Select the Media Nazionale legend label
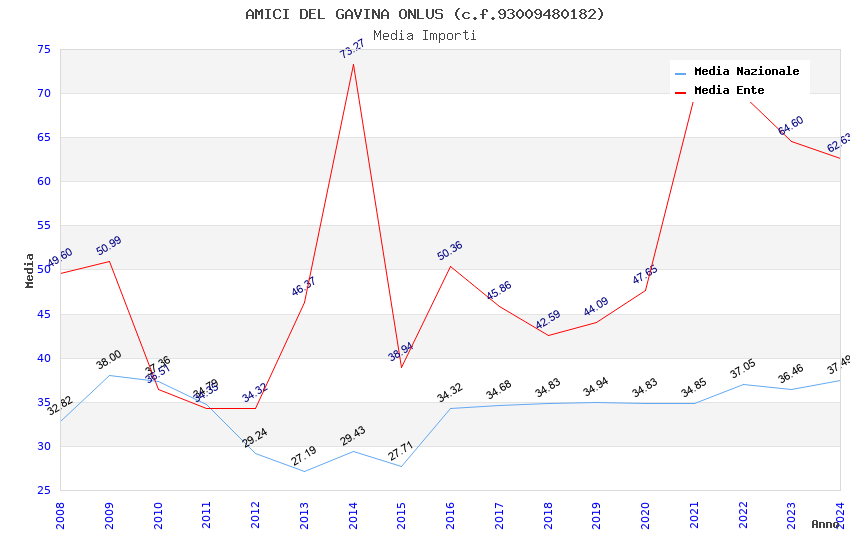850x550 pixels. click(746, 72)
